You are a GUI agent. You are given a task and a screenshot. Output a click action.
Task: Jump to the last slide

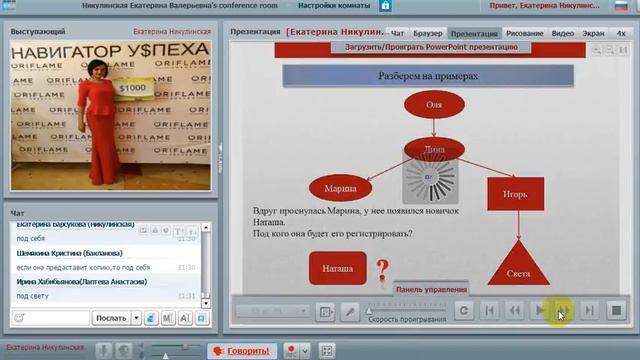click(x=590, y=311)
